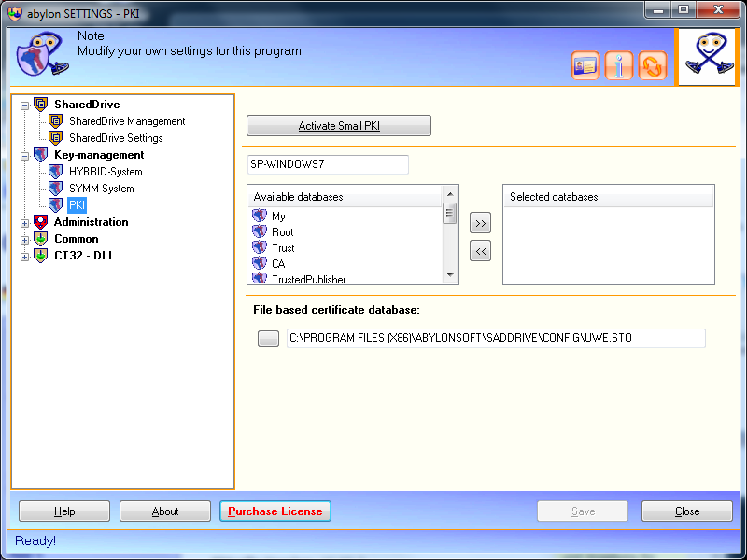Viewport: 747px width, 560px height.
Task: Click the available databases scrollbar up arrow
Action: click(x=450, y=194)
